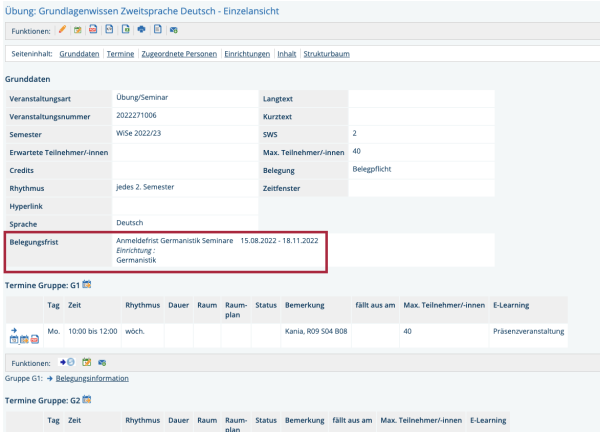Jump to the Grunddaten section
The height and width of the screenshot is (432, 600).
click(79, 53)
